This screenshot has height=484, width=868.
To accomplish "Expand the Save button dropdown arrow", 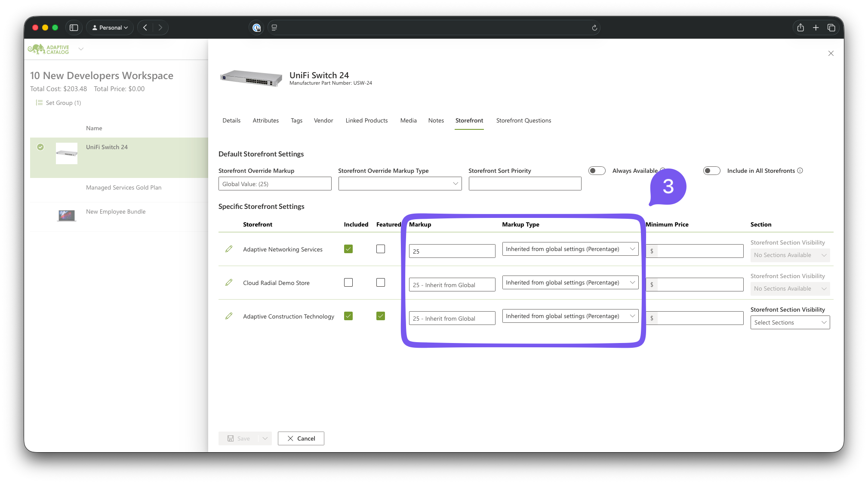I will click(265, 438).
